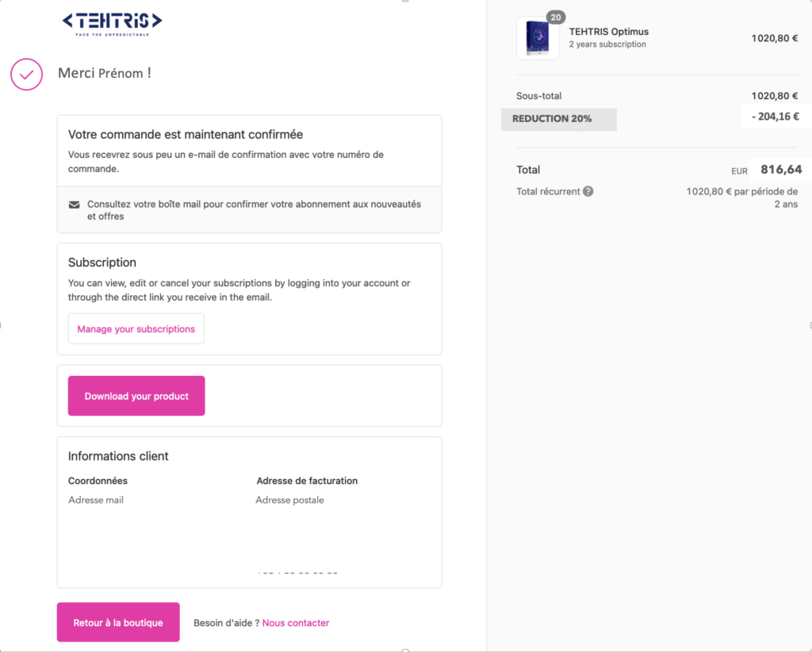Click the Subscription section heading

coord(102,263)
